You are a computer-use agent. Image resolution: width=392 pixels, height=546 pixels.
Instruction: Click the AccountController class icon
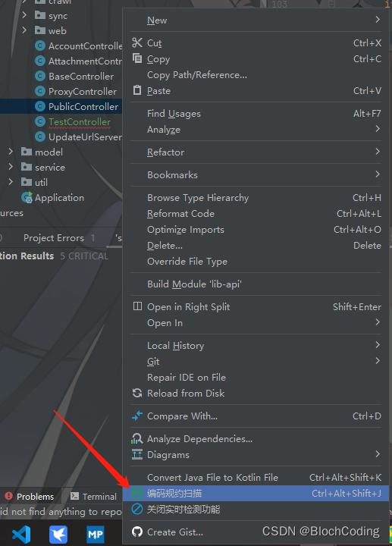pos(40,45)
